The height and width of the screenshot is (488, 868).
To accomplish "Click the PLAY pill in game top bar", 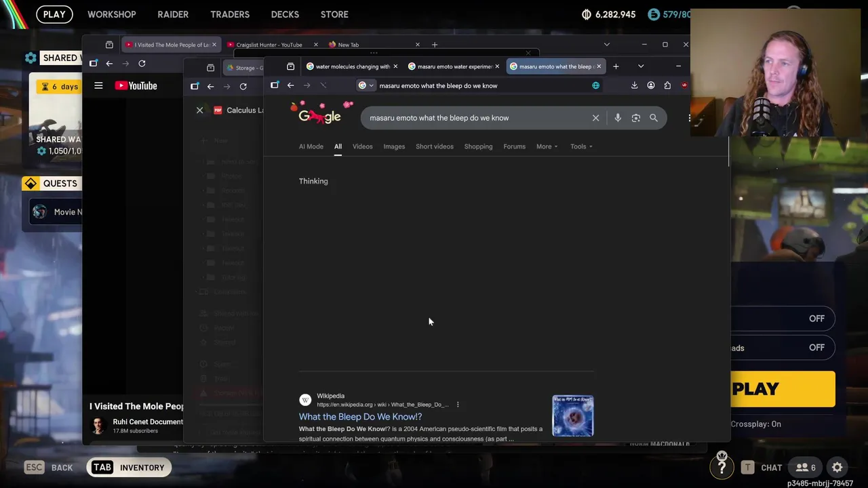I will coord(54,14).
